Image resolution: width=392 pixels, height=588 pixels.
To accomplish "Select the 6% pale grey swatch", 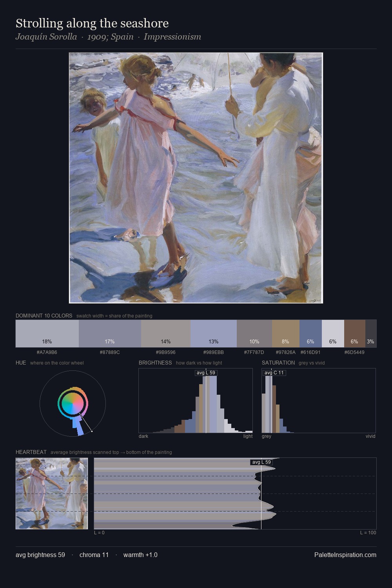I will 333,334.
